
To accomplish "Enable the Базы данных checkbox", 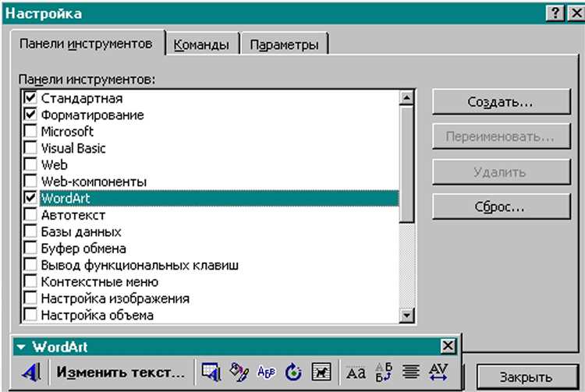I will [x=30, y=231].
